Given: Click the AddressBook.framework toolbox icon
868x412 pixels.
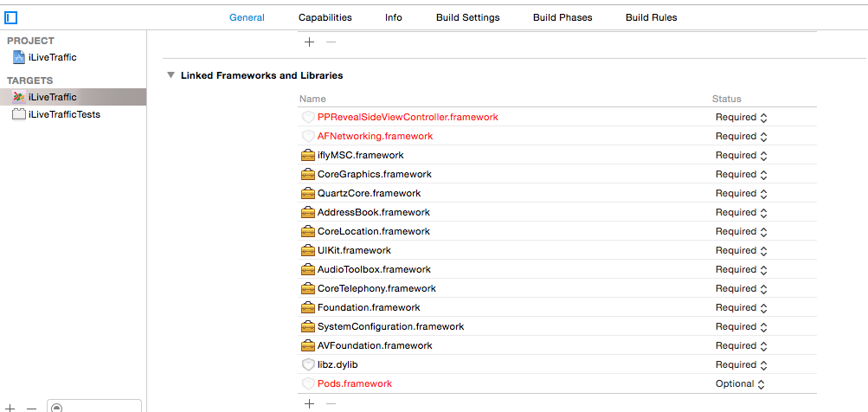Looking at the screenshot, I should pos(308,212).
